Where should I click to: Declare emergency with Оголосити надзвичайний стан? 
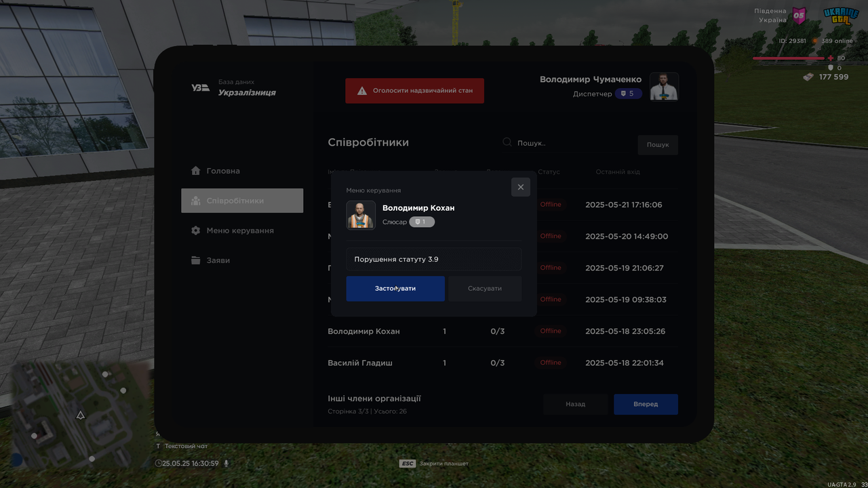[x=415, y=91]
